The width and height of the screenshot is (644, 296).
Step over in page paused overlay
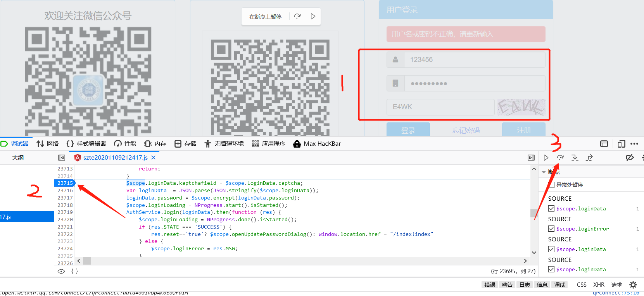(297, 16)
